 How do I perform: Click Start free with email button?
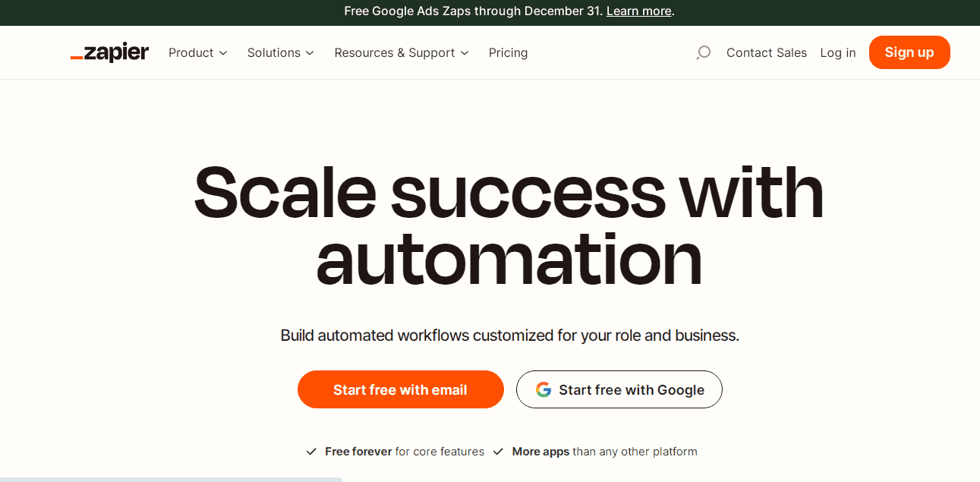(401, 389)
